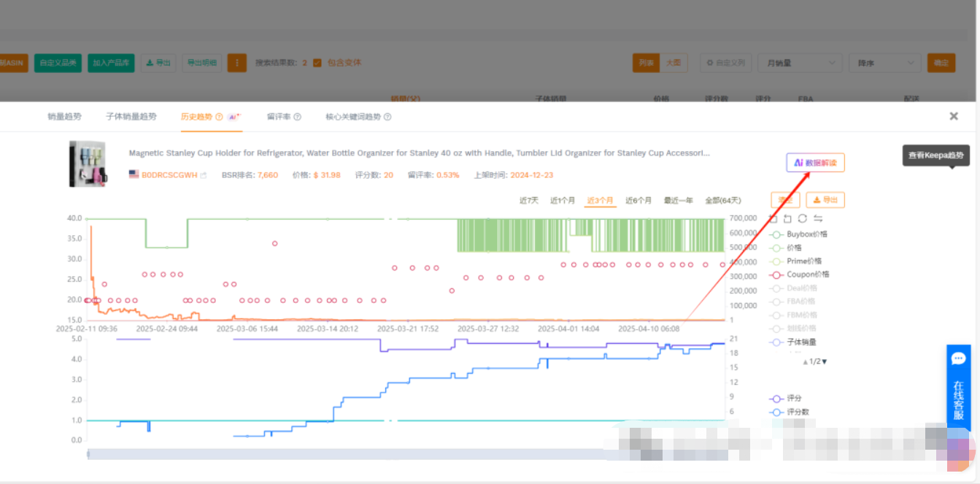Enable the FBA价格 legend series
The width and height of the screenshot is (980, 484).
tap(792, 301)
